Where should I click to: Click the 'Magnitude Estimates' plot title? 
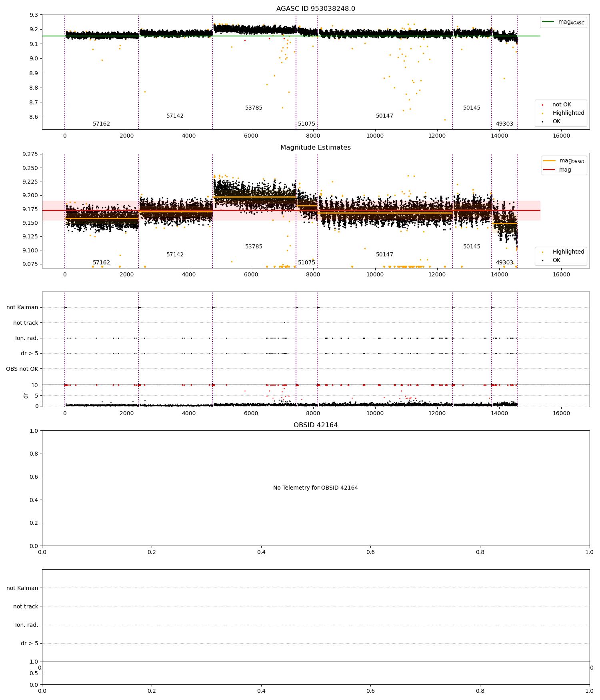pyautogui.click(x=316, y=148)
